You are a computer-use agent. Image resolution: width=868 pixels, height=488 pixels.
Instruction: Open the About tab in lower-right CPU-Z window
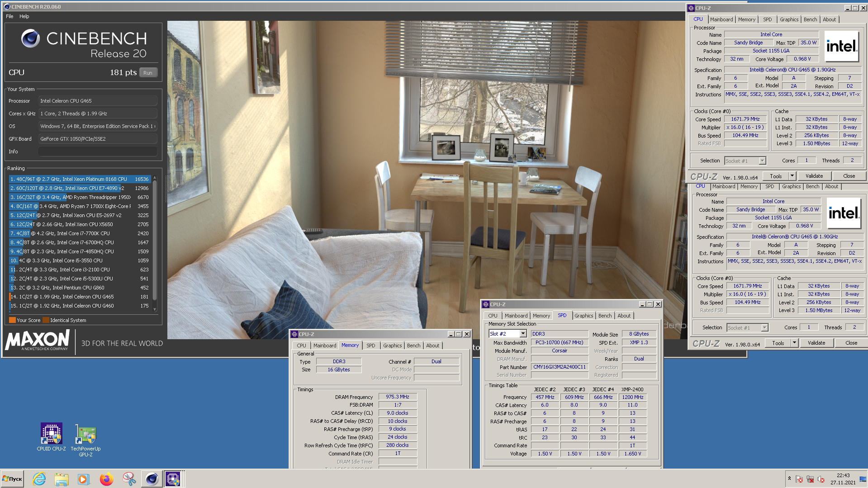(x=831, y=186)
